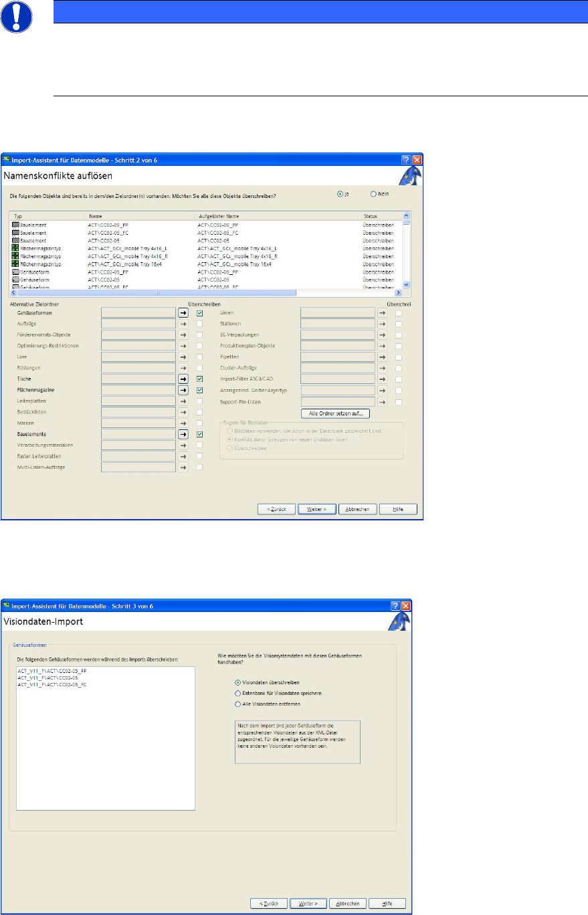Click the Flächenmagazintyp icon for mobile Tray 4x16_L
Viewport: 588px width, 915px height.
15,248
